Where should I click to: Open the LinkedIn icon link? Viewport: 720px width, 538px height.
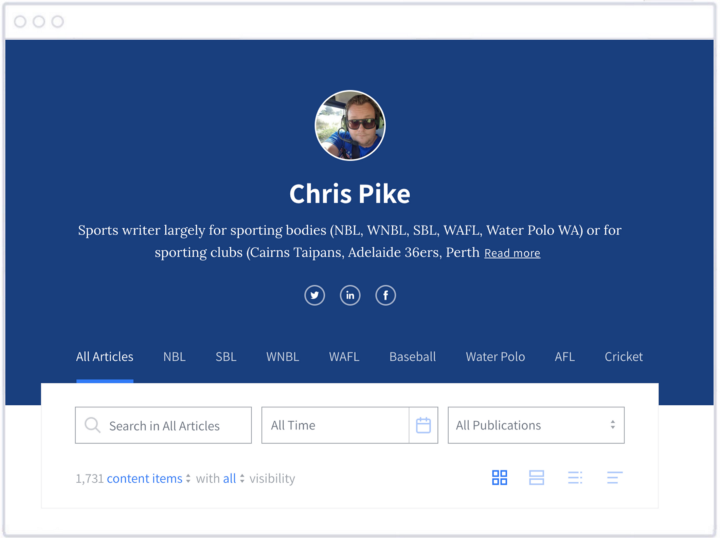(350, 295)
